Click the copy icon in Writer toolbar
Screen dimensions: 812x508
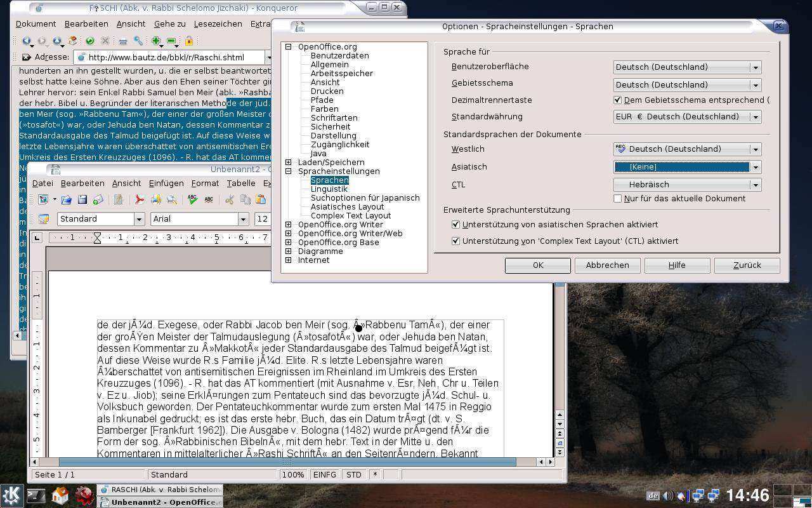point(245,199)
